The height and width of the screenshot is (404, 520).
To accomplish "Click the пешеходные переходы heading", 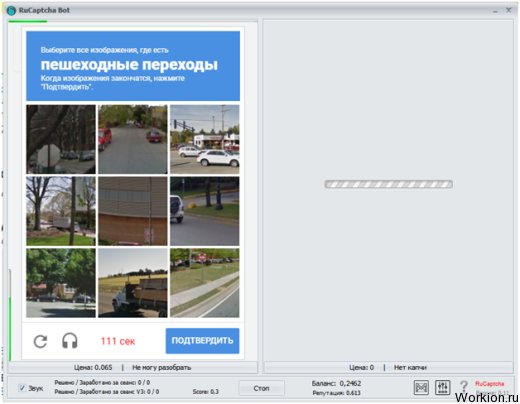I will (x=129, y=65).
